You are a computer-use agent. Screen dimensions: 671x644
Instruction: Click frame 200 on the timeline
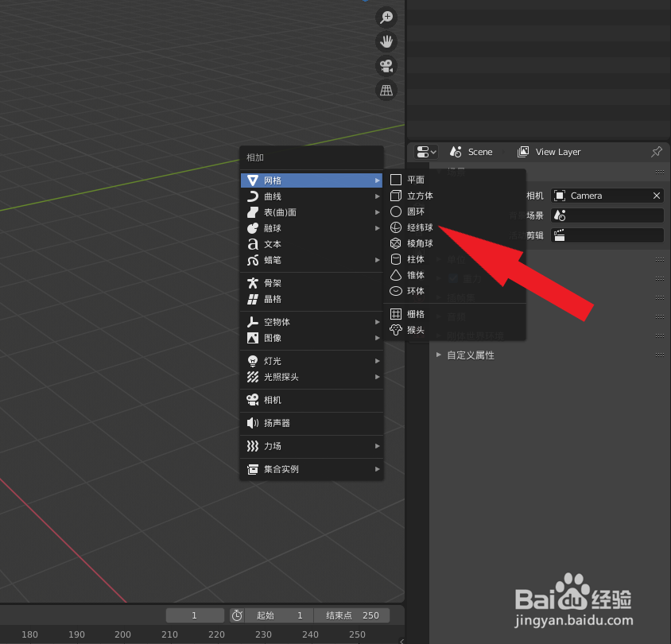(x=122, y=634)
